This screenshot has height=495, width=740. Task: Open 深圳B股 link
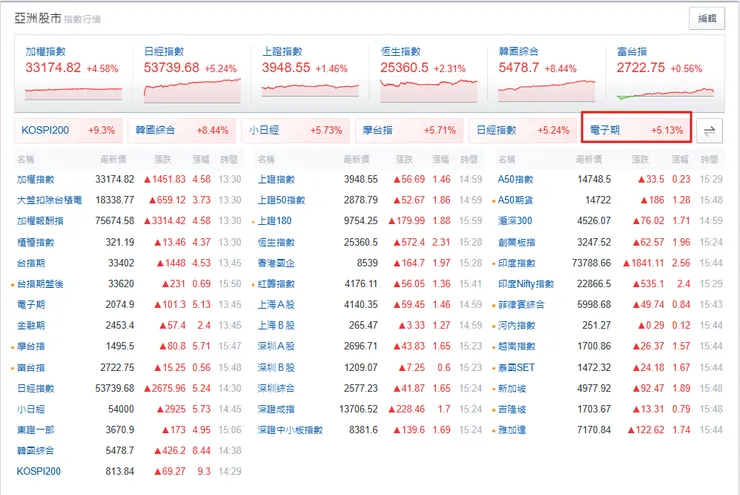pyautogui.click(x=276, y=368)
